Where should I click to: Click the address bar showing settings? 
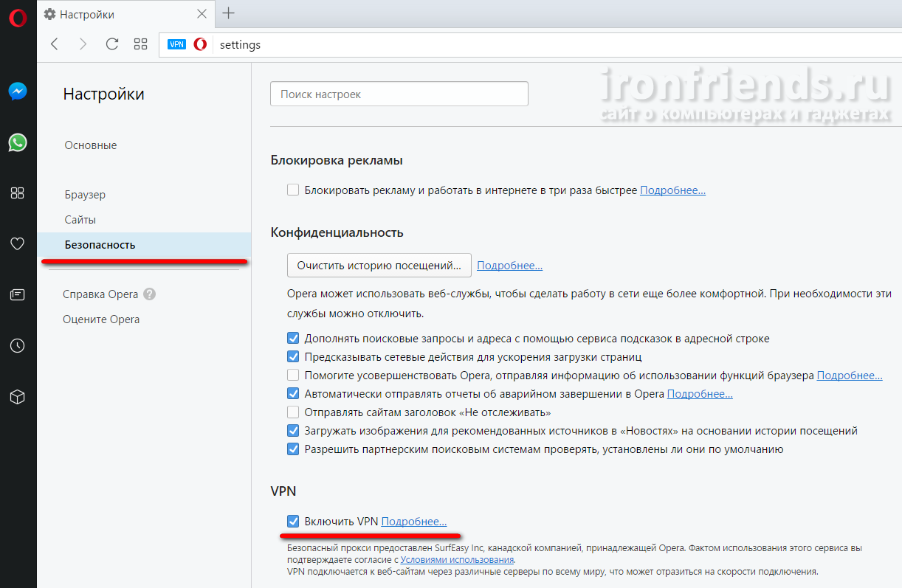click(x=530, y=44)
